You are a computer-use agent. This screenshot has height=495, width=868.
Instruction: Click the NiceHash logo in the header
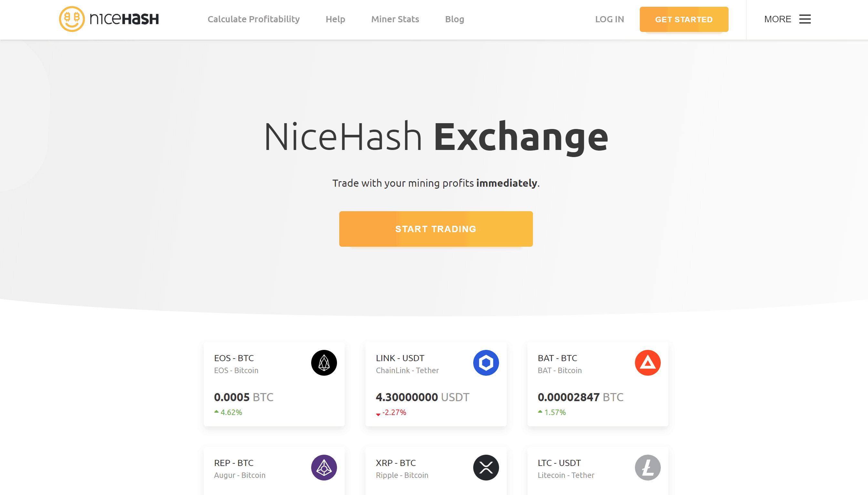click(109, 19)
